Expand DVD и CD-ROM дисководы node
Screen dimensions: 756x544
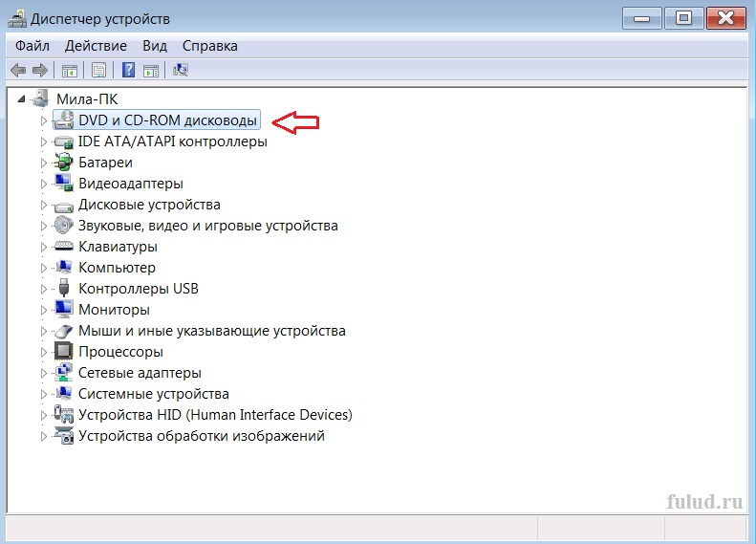tap(43, 120)
